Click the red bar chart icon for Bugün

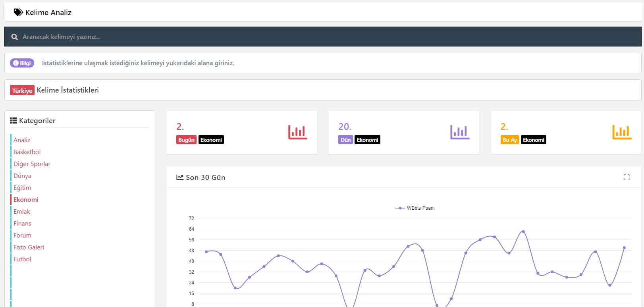click(x=297, y=132)
